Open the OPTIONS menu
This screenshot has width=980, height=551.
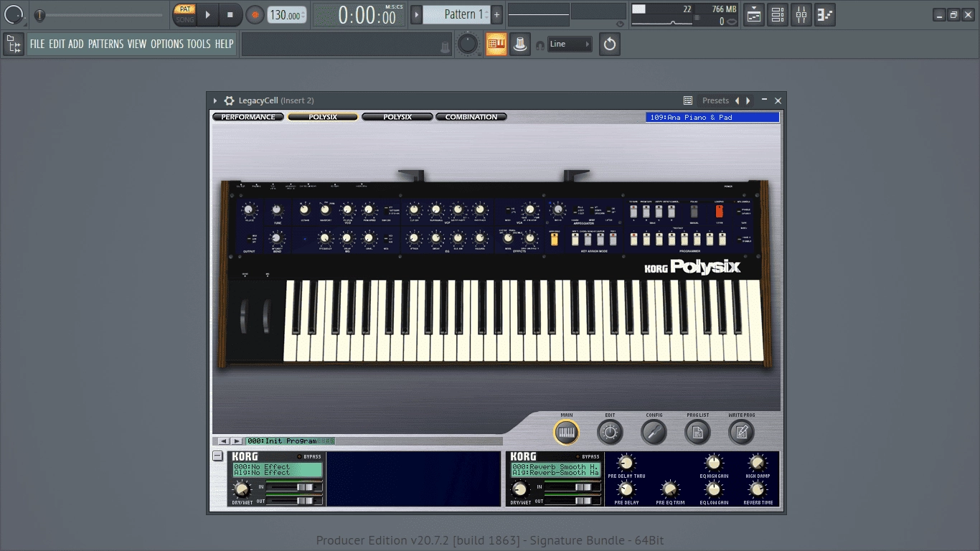point(167,44)
